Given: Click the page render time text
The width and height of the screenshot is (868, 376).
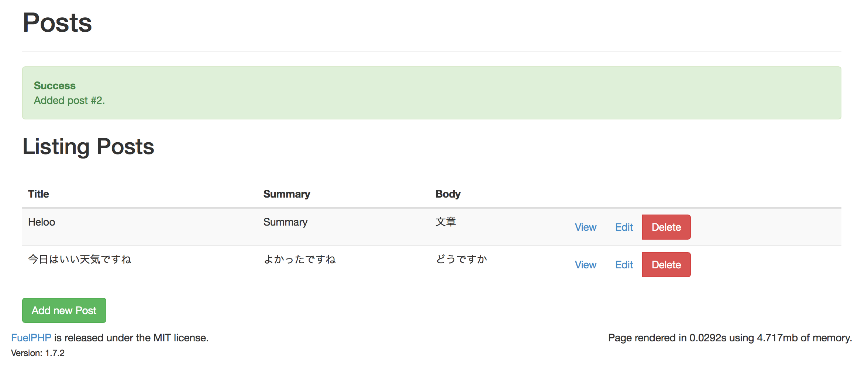Looking at the screenshot, I should [732, 337].
